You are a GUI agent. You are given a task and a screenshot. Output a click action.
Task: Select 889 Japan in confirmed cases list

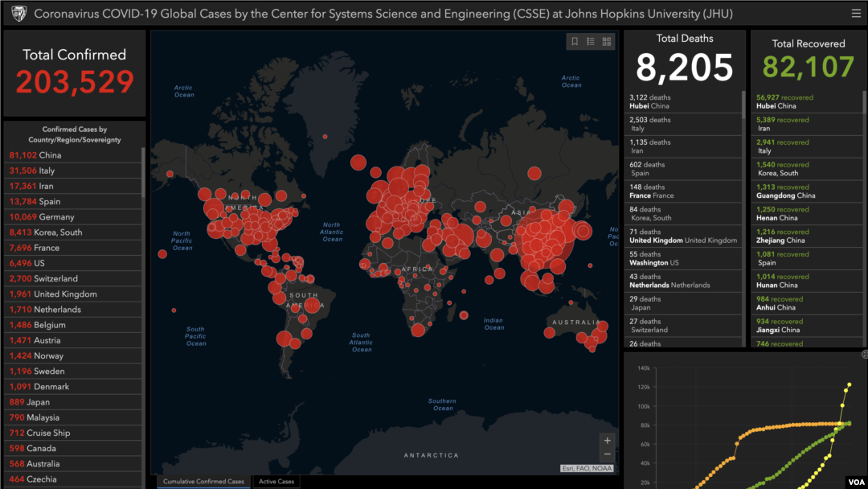73,403
